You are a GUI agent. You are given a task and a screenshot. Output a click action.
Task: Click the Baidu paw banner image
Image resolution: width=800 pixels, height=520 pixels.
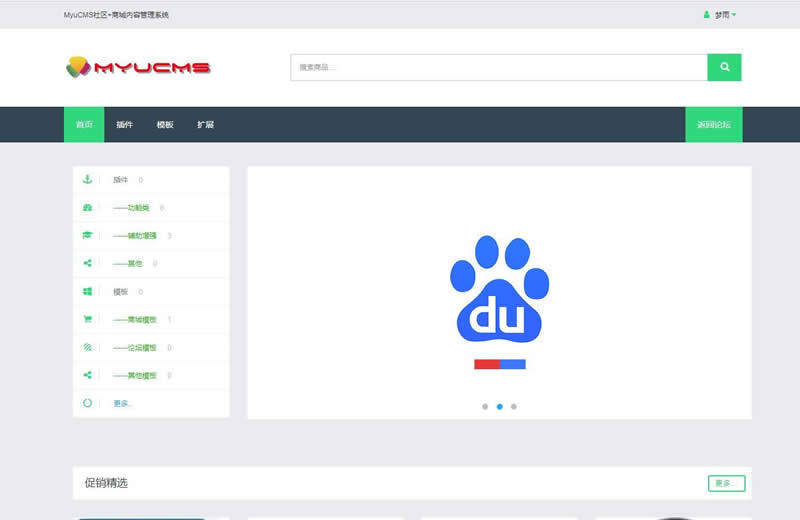[x=499, y=292]
